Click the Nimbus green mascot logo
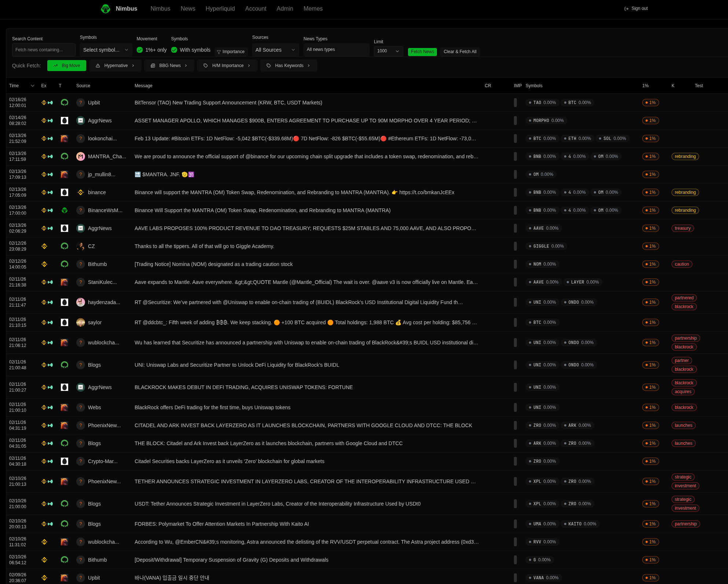 106,9
